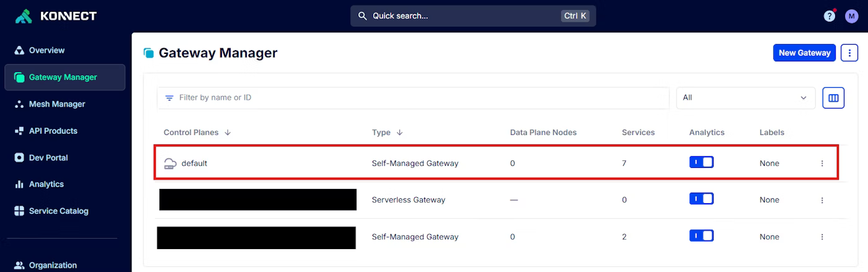
Task: Click the Konnect logo icon
Action: click(x=24, y=16)
